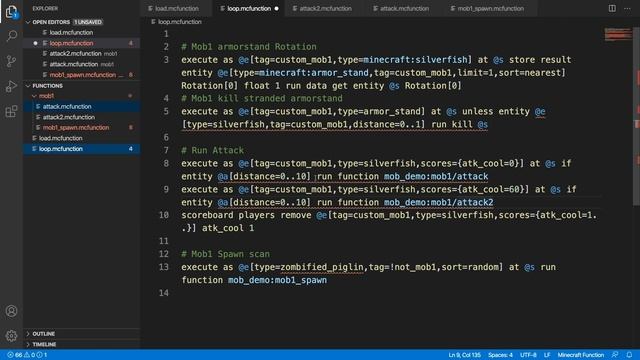The image size is (640, 360).
Task: Change encoding via UTF-8 status item
Action: pyautogui.click(x=528, y=355)
